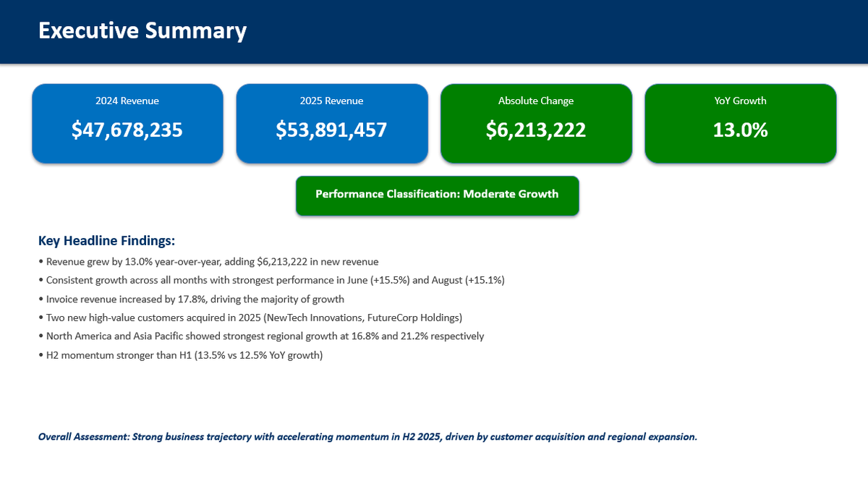Click the bullet about revenue growing 13.0% year-over-year

coord(208,261)
